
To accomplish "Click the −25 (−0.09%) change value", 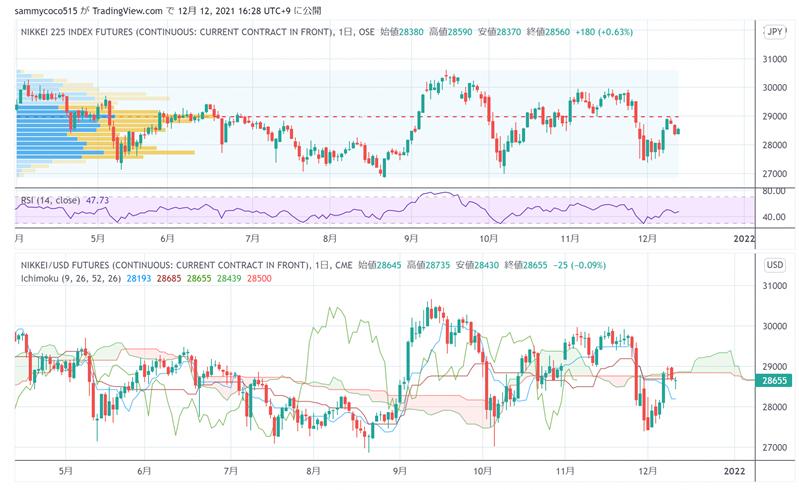I will pyautogui.click(x=579, y=265).
